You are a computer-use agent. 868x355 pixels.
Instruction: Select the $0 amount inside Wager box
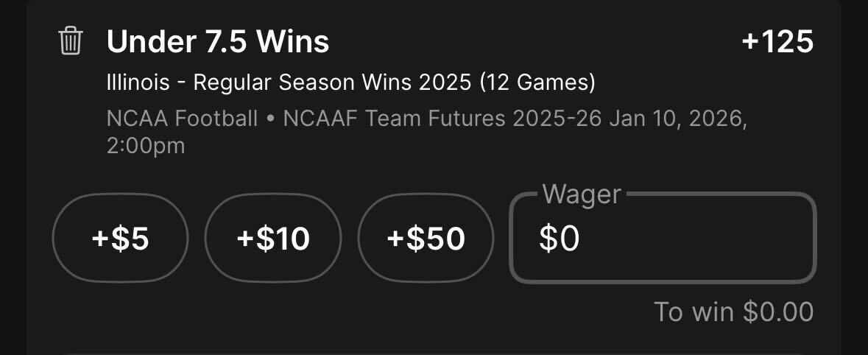coord(559,239)
